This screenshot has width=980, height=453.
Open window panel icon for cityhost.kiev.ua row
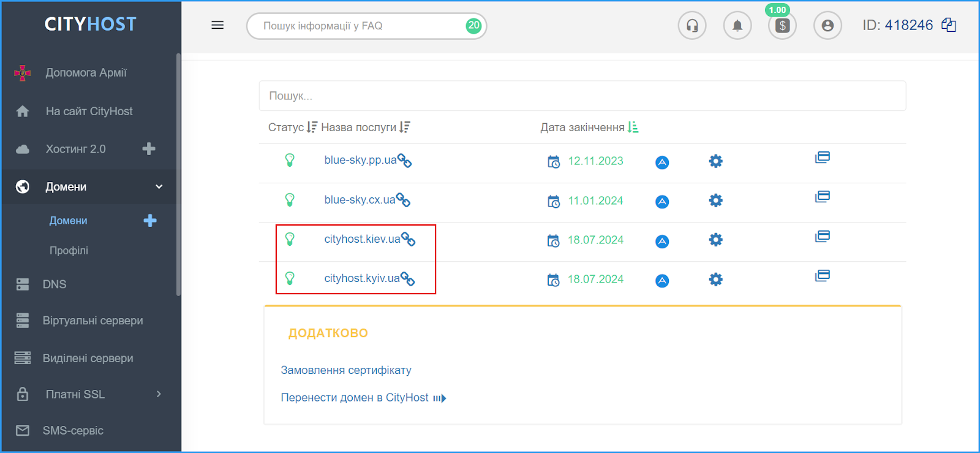pyautogui.click(x=823, y=237)
